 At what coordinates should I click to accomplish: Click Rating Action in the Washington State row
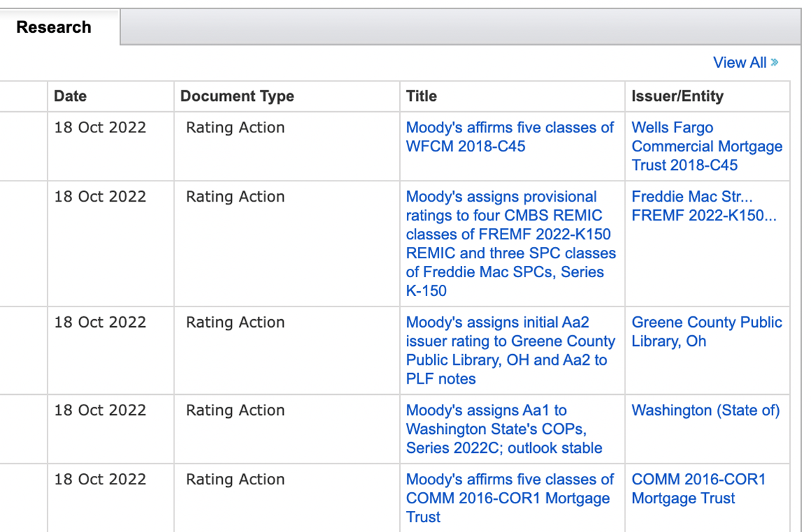coord(235,410)
